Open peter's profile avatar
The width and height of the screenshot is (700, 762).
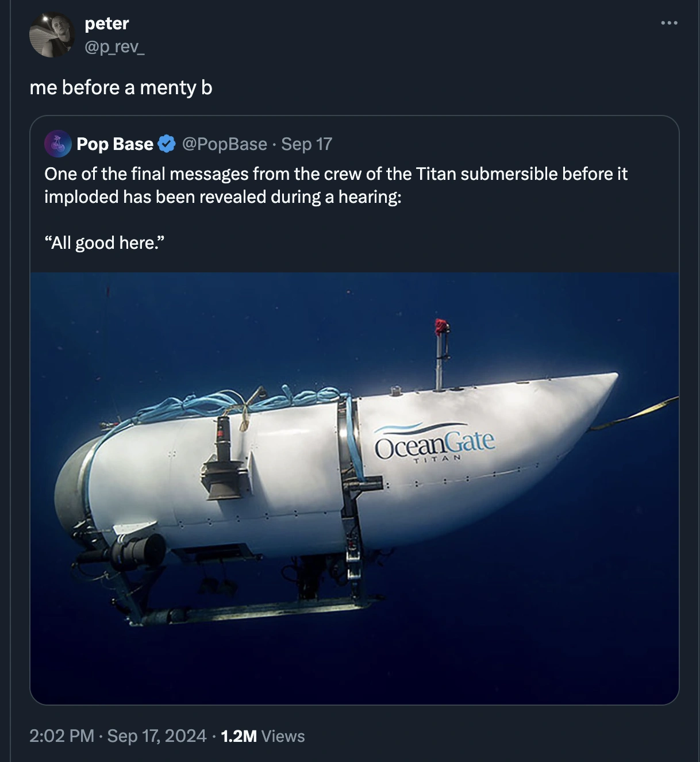point(52,35)
